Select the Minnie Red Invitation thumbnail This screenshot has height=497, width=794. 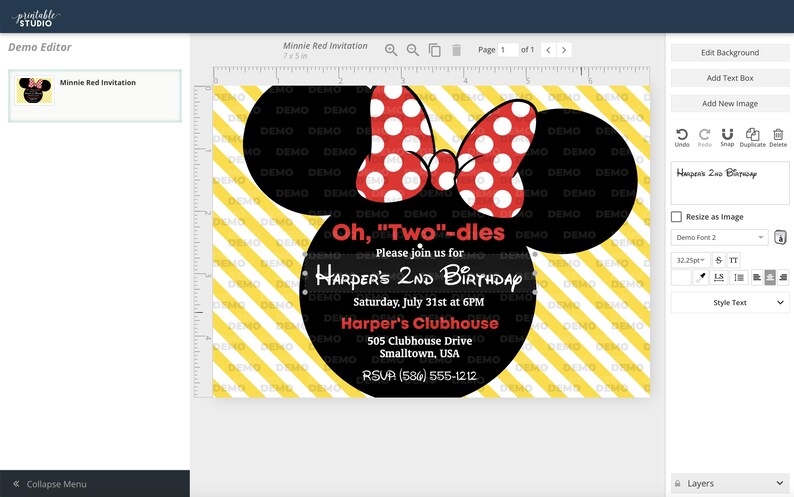(34, 90)
